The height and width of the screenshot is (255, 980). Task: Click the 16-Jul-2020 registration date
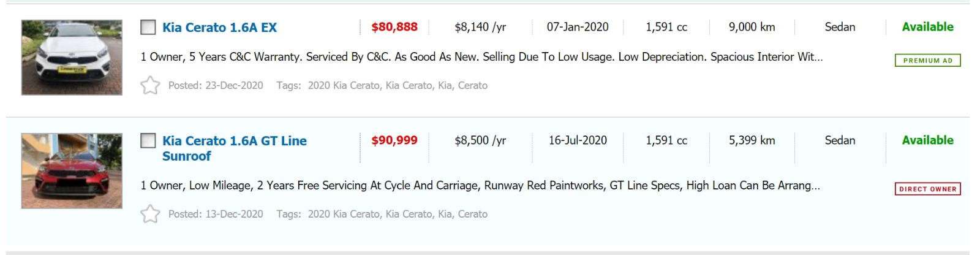(578, 140)
